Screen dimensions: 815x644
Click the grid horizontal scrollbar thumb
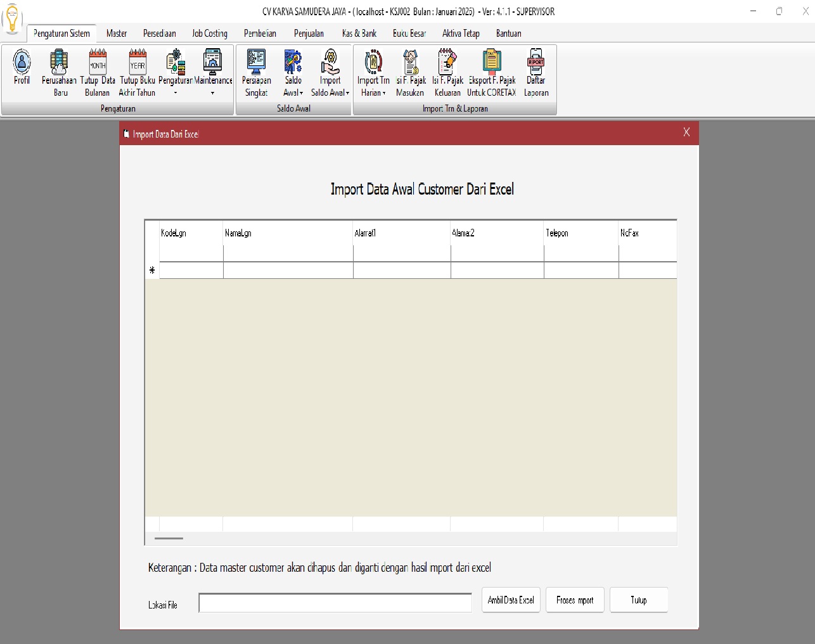point(169,538)
